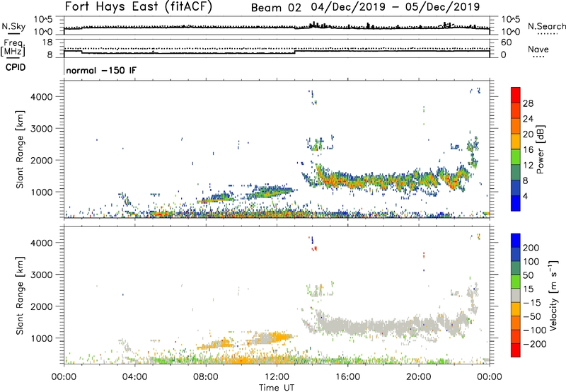Click the 'Power [dB]' colorbar label
The width and height of the screenshot is (566, 392).
pyautogui.click(x=541, y=149)
